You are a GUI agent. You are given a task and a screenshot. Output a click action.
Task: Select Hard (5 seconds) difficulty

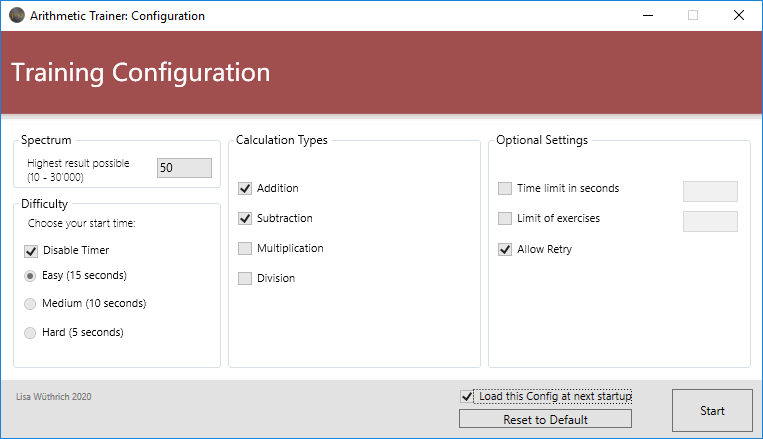pyautogui.click(x=31, y=332)
